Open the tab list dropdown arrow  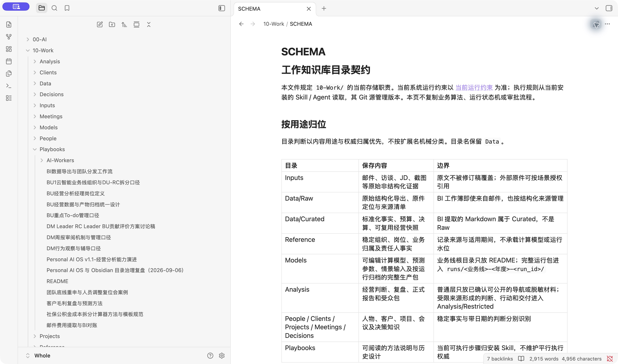[x=597, y=8]
